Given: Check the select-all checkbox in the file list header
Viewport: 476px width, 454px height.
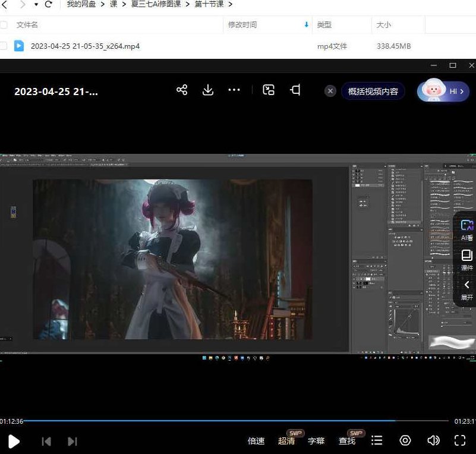Looking at the screenshot, I should point(4,25).
